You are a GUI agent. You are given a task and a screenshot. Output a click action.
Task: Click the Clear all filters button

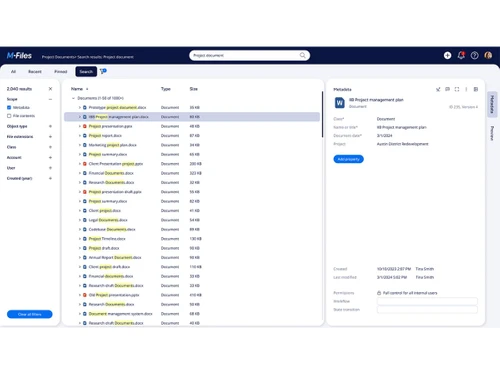click(30, 314)
